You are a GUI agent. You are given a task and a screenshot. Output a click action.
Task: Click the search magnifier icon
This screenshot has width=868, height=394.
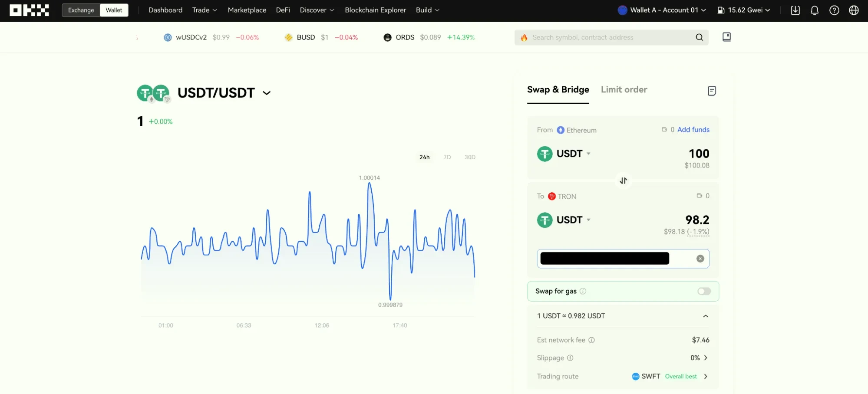tap(699, 37)
